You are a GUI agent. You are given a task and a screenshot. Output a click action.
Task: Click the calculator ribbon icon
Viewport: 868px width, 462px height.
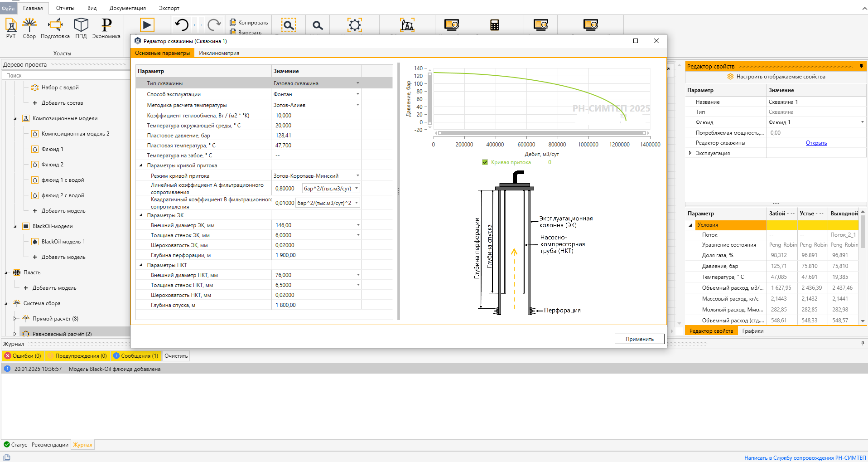tap(495, 25)
